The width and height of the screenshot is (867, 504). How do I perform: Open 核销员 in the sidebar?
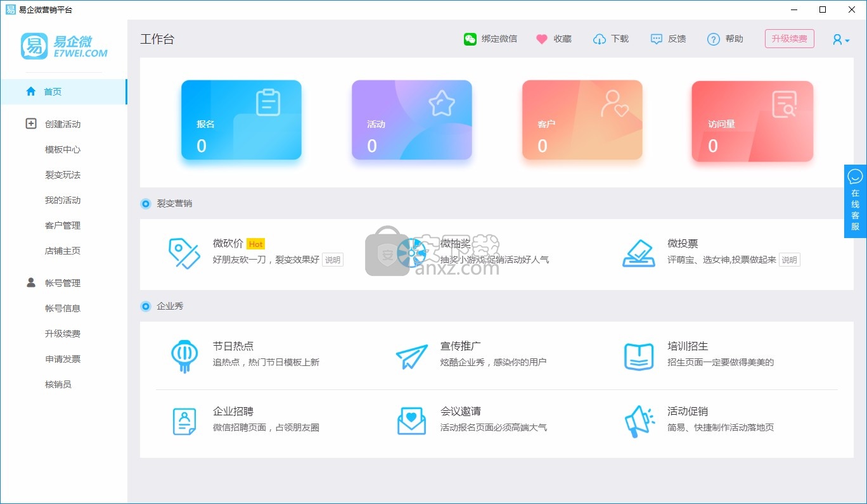tap(58, 384)
